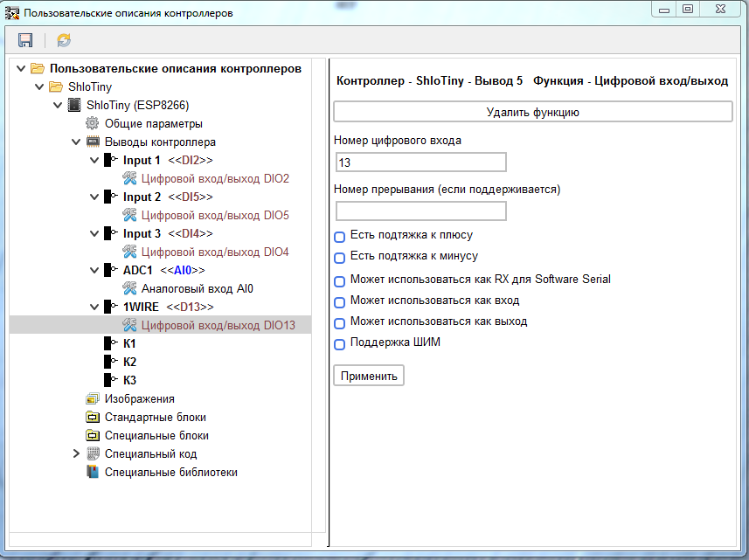
Task: Click the pin icon of Input 3
Action: coord(111,233)
